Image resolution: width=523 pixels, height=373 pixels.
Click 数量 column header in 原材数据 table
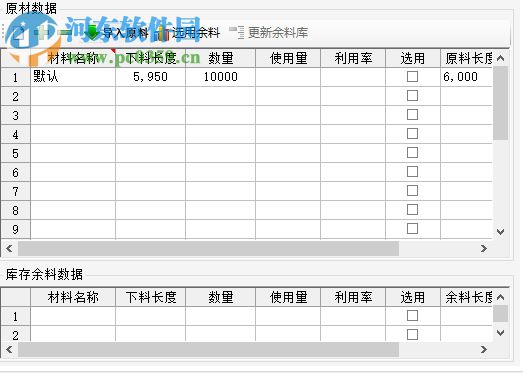(220, 58)
